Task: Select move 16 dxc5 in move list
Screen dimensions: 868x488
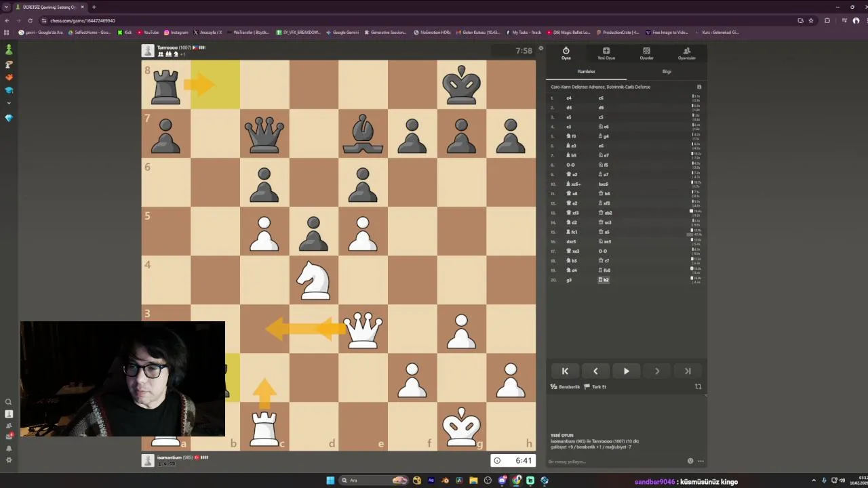Action: pos(572,241)
